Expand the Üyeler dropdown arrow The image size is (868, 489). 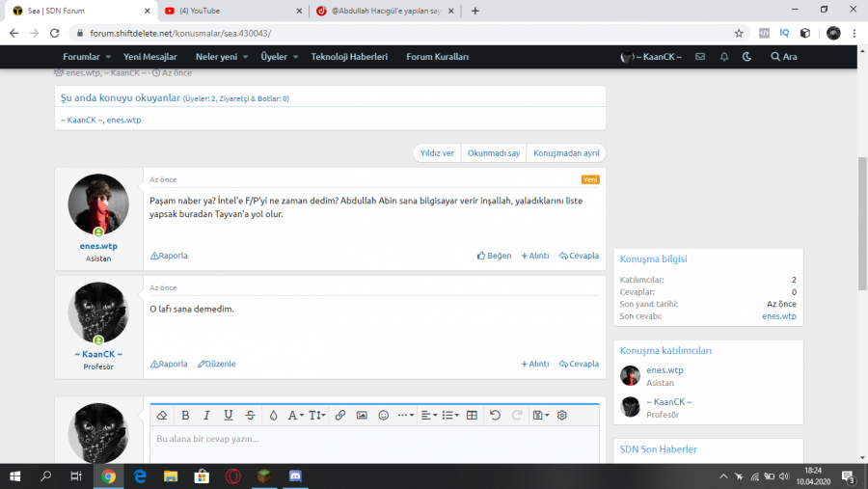[296, 57]
